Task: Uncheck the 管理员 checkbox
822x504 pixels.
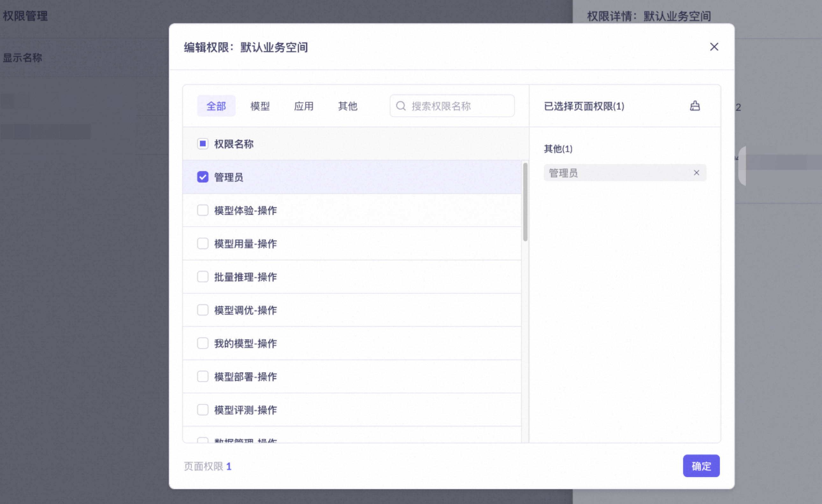Action: (x=203, y=177)
